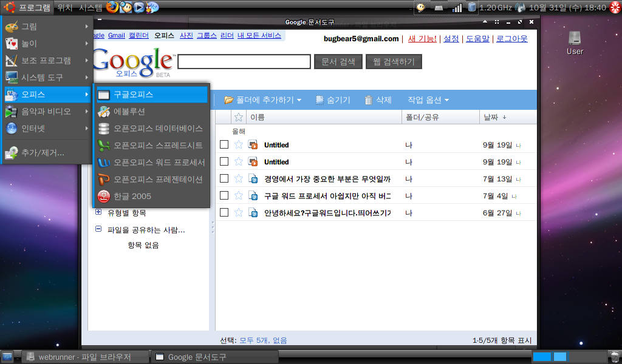Click the 새 기능! link
Viewport: 622px width, 364px height.
(423, 39)
